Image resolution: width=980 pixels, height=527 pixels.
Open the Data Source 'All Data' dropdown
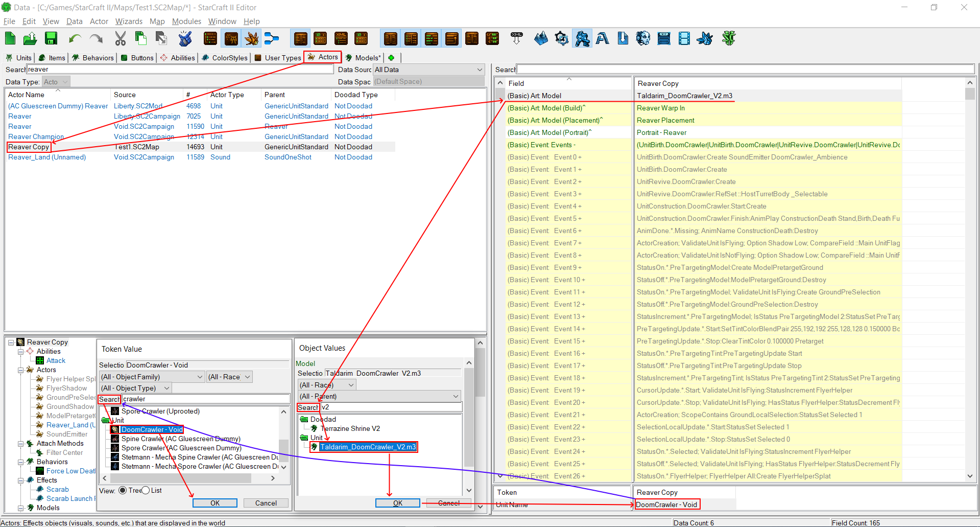click(x=429, y=70)
